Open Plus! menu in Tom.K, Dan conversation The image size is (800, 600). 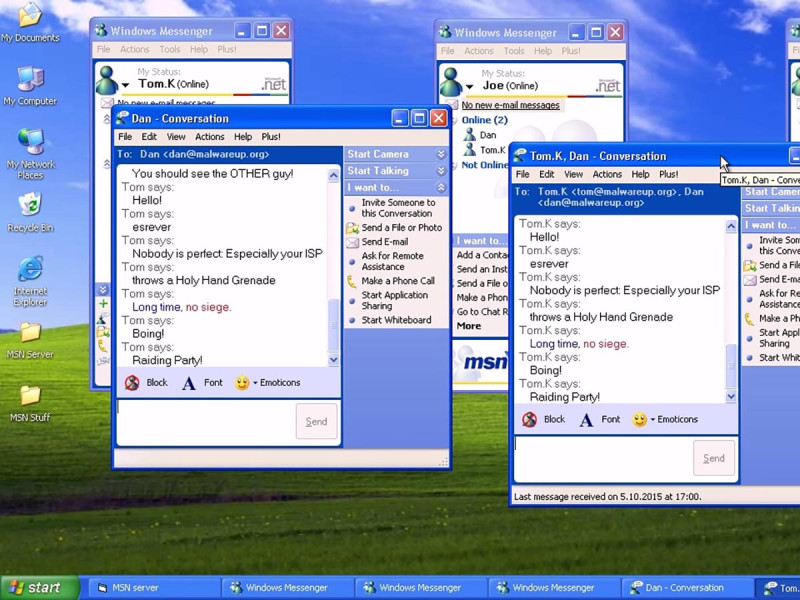coord(668,174)
